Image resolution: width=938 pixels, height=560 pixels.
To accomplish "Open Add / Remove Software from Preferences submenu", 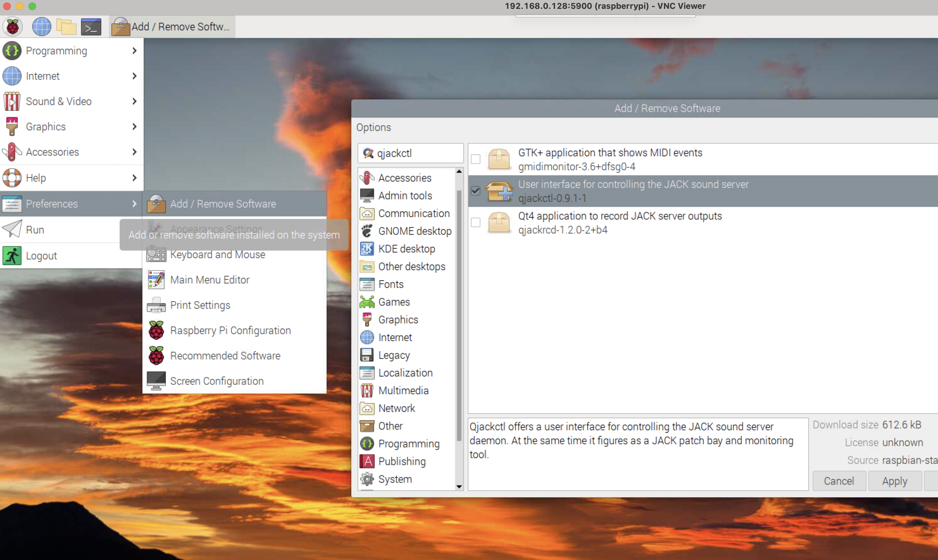I will [235, 204].
